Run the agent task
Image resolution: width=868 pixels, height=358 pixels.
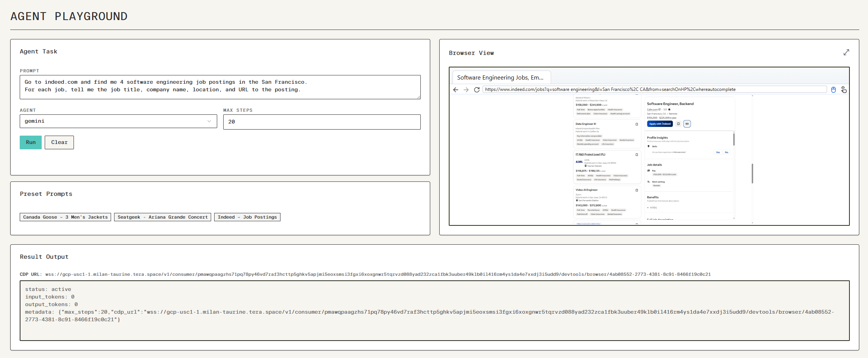tap(30, 142)
